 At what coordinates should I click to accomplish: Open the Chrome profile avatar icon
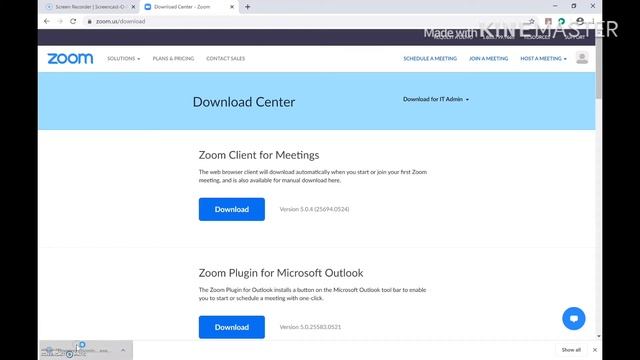[580, 21]
